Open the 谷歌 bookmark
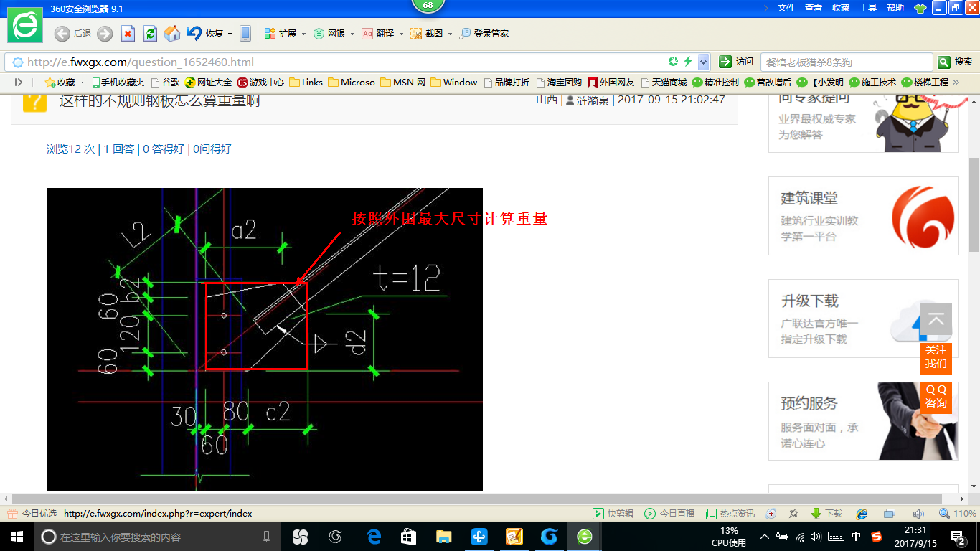This screenshot has width=980, height=551. coord(165,83)
